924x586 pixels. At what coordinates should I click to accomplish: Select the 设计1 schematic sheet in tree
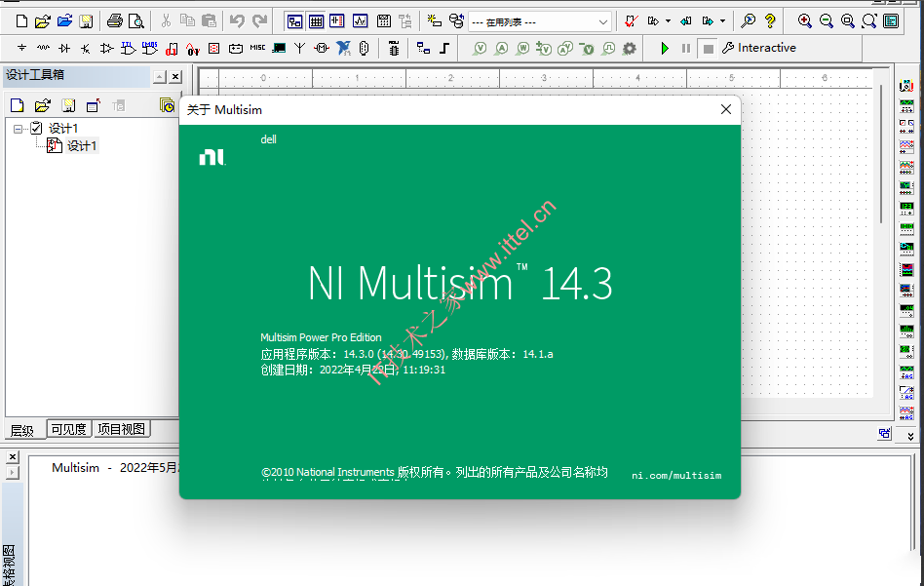pos(82,146)
